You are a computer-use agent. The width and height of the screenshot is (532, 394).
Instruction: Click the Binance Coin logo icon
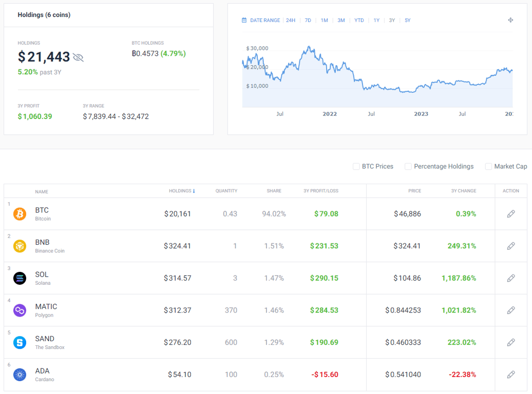20,246
